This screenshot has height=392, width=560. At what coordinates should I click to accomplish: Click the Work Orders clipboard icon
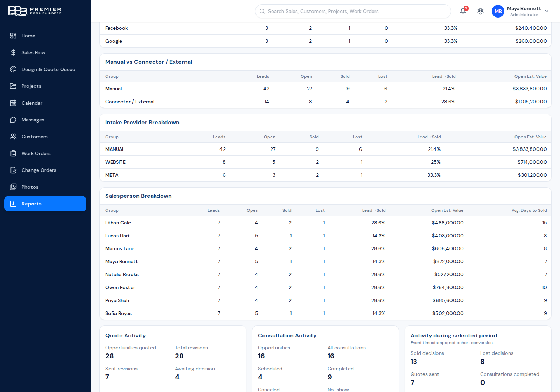point(13,153)
